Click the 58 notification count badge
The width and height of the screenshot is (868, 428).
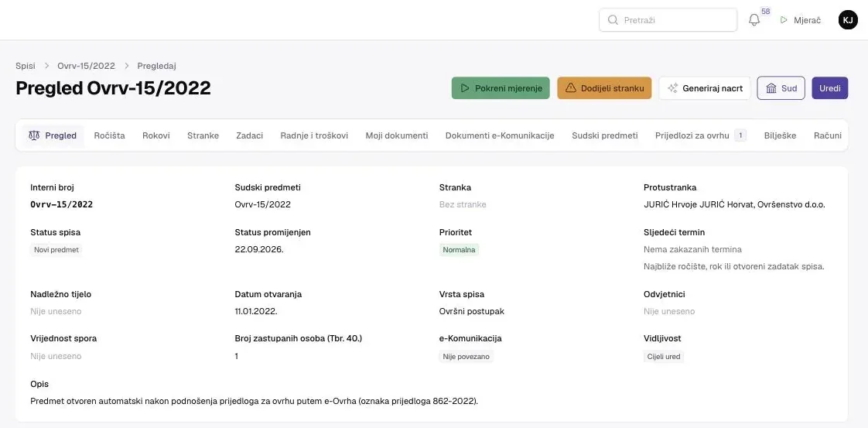tap(766, 12)
